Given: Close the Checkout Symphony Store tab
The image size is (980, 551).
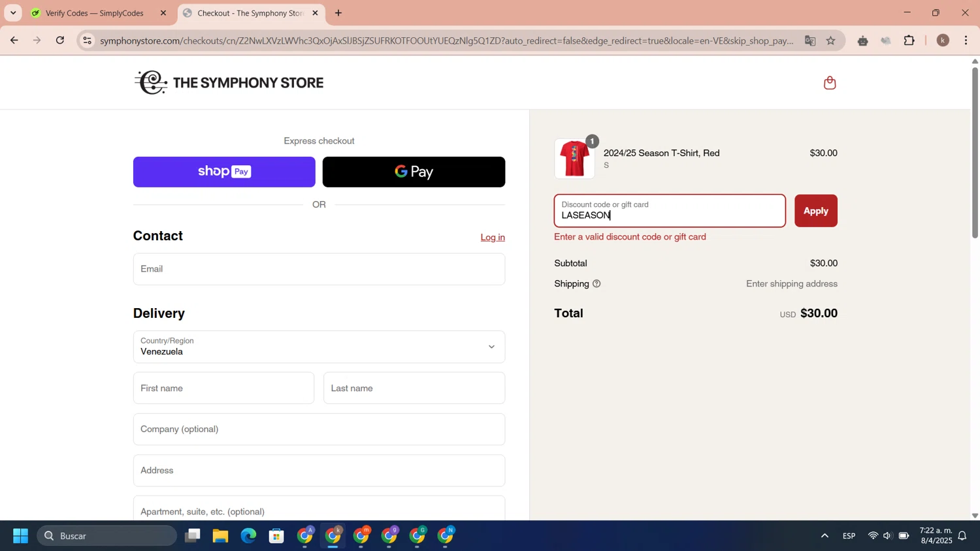Looking at the screenshot, I should click(x=315, y=13).
